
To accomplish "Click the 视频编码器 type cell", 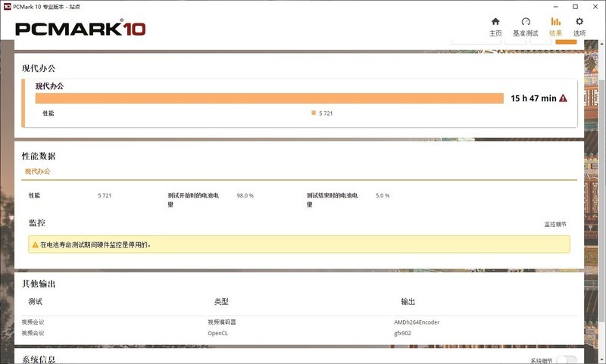I will coord(221,322).
